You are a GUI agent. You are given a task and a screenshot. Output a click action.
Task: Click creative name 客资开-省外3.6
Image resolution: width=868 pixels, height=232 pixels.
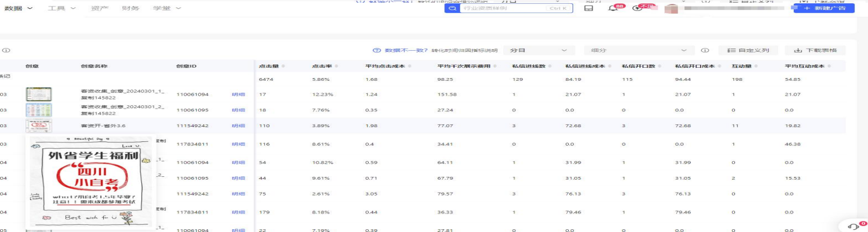103,126
